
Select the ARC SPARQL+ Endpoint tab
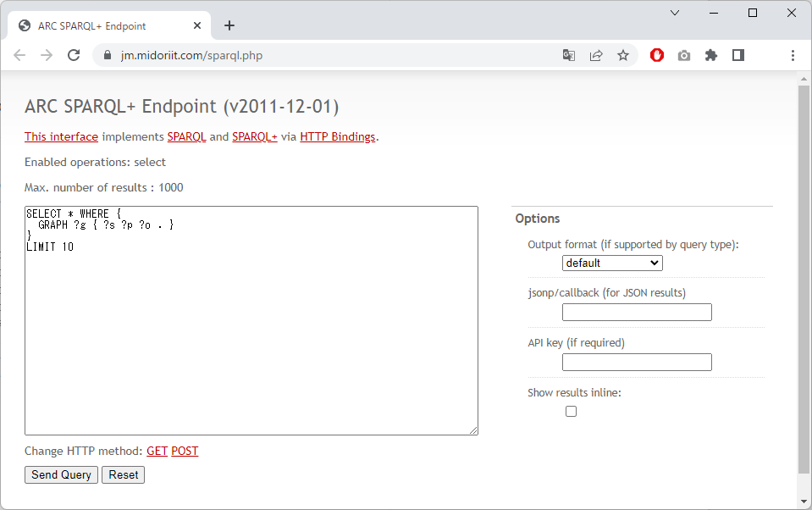tap(102, 25)
